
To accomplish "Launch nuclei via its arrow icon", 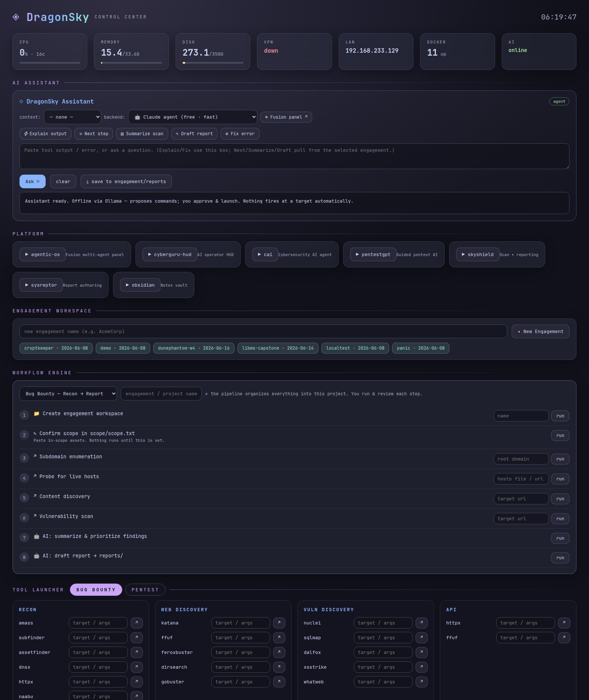I will (x=422, y=623).
